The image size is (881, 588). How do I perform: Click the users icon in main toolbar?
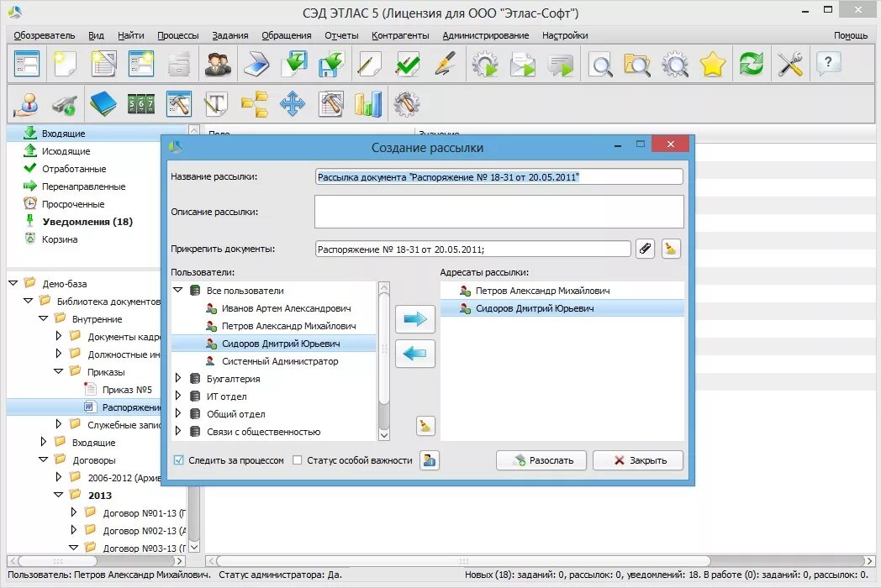pos(218,64)
